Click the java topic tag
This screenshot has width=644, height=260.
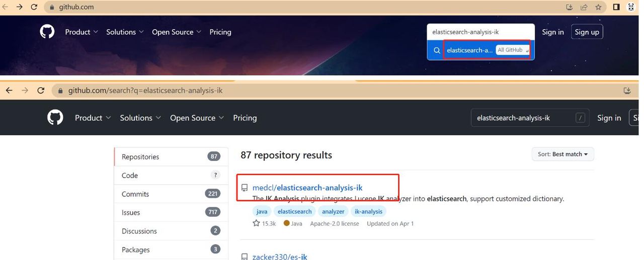tap(262, 211)
